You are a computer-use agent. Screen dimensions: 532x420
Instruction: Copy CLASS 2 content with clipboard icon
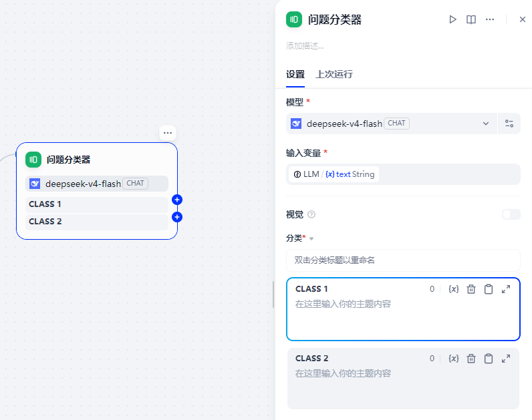(x=489, y=359)
